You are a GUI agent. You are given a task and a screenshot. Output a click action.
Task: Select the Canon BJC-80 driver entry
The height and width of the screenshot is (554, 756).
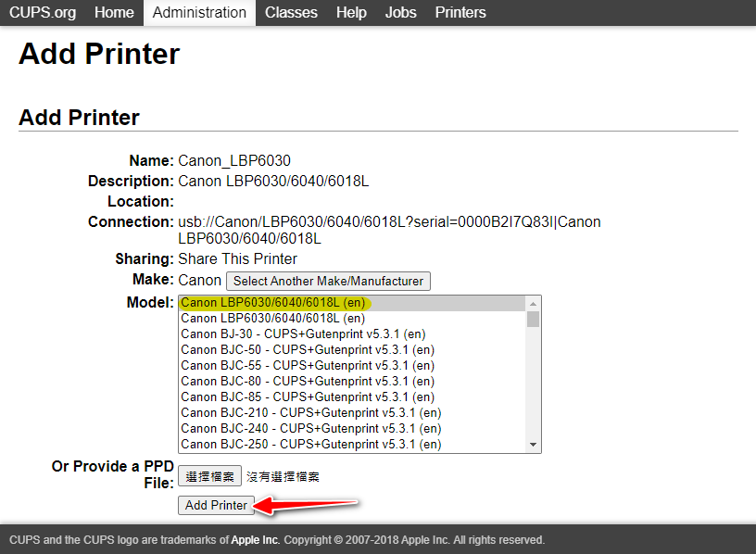coord(307,382)
